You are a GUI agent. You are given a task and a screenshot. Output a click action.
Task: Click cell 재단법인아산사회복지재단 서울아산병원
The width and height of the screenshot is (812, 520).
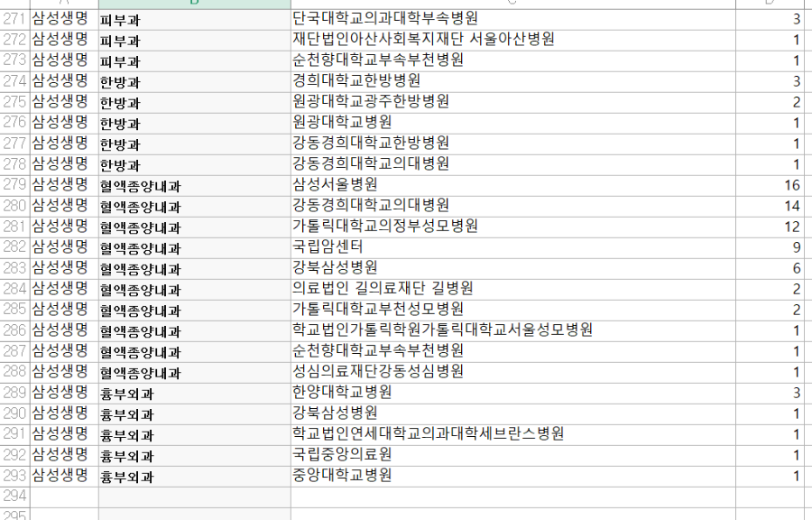(512, 40)
